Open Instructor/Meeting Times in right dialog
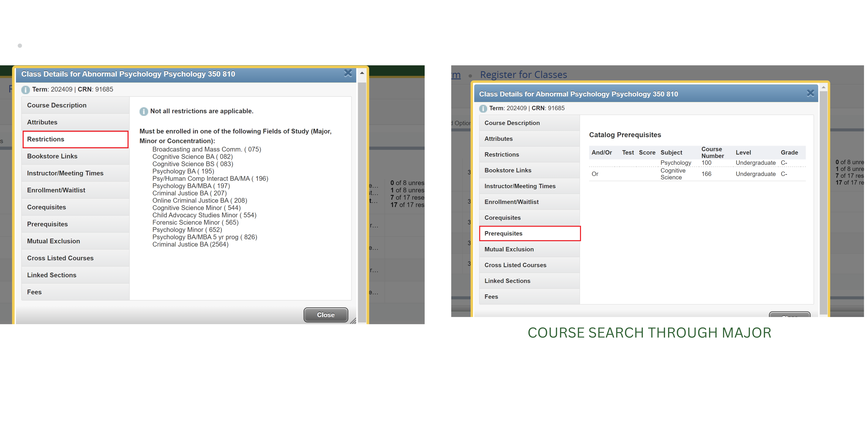Screen dimensions: 868x434 point(529,186)
